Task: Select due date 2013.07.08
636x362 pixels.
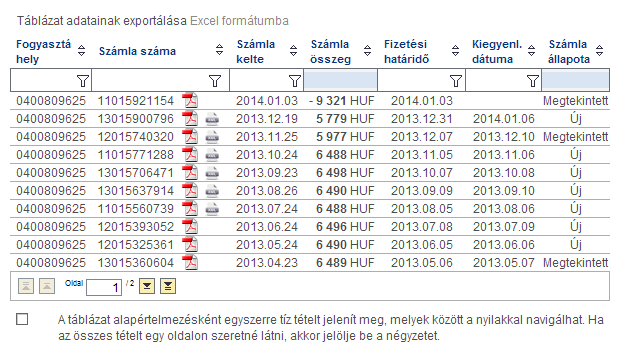Action: tap(422, 227)
